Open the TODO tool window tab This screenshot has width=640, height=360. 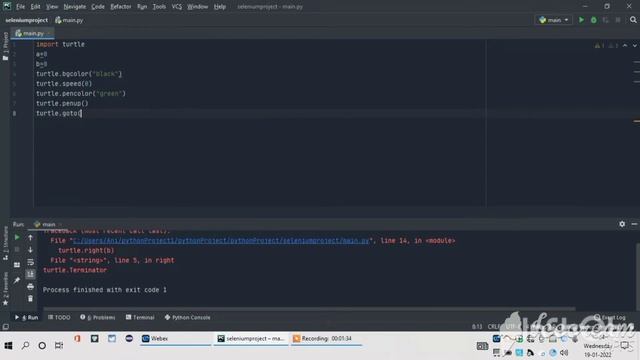pos(59,317)
